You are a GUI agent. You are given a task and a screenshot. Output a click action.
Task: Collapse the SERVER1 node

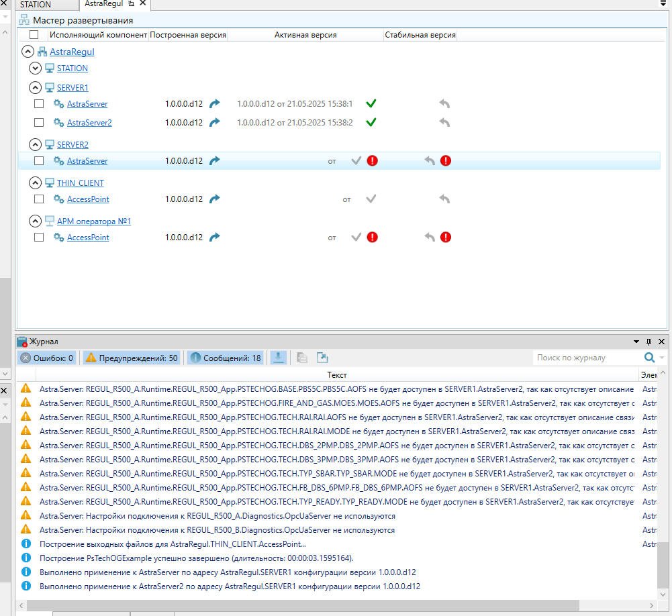pos(35,88)
